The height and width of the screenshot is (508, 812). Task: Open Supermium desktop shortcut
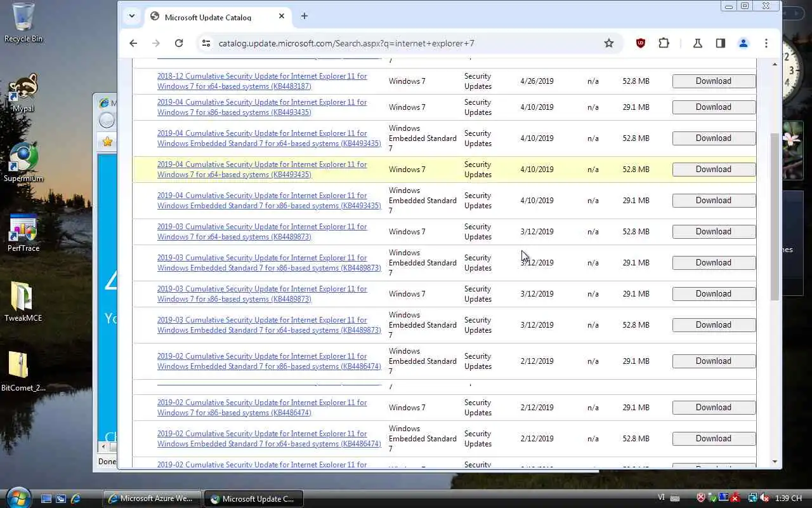23,163
